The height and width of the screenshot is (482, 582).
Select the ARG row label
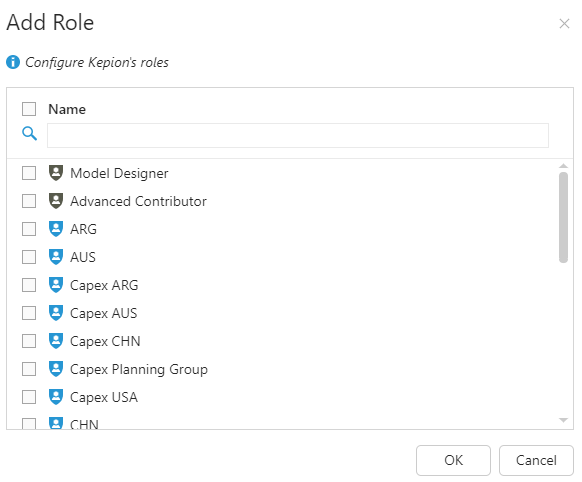pyautogui.click(x=84, y=229)
